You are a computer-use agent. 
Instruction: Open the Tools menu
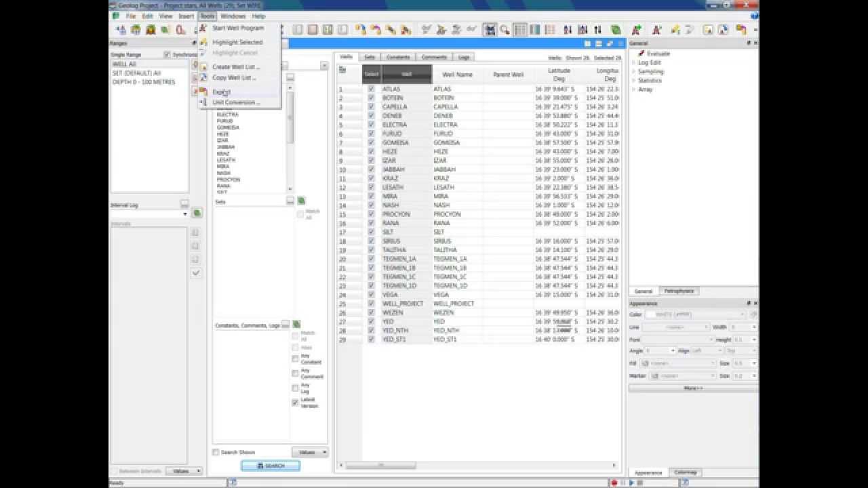tap(208, 16)
